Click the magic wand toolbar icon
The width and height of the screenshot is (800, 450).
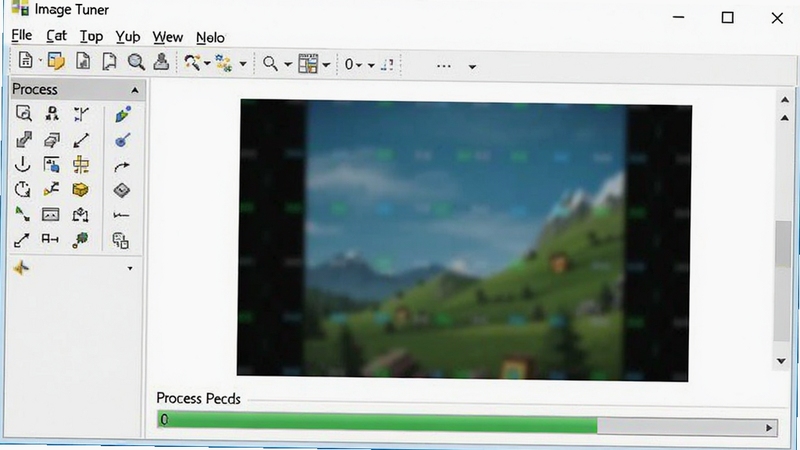(192, 62)
